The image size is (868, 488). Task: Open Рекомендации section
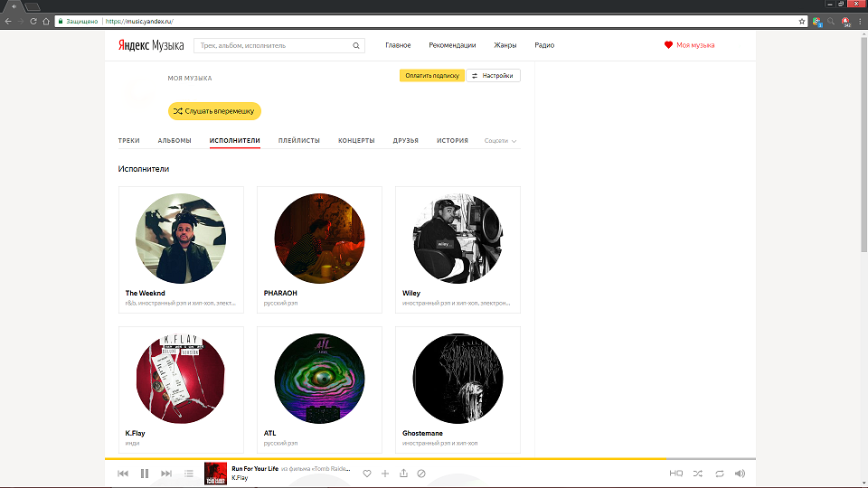pyautogui.click(x=452, y=45)
